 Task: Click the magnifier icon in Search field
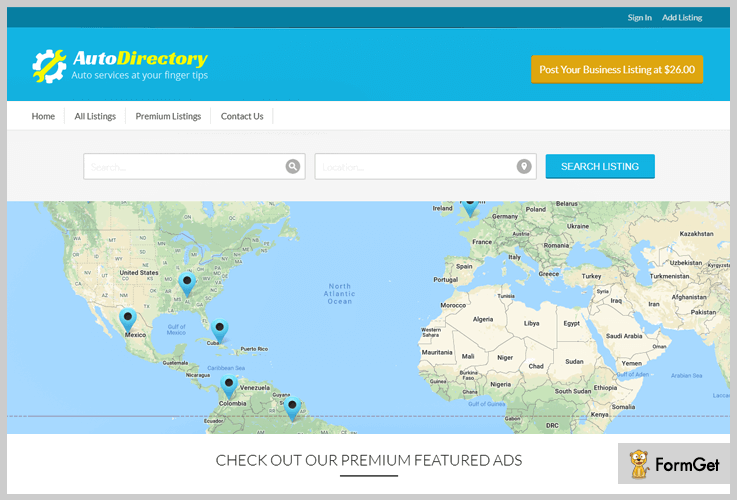click(x=292, y=166)
